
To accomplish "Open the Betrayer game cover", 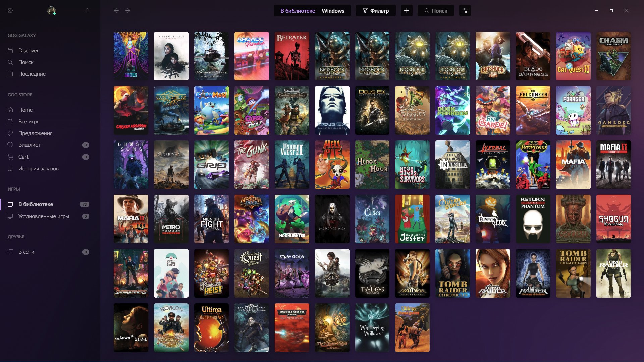I will (x=292, y=56).
